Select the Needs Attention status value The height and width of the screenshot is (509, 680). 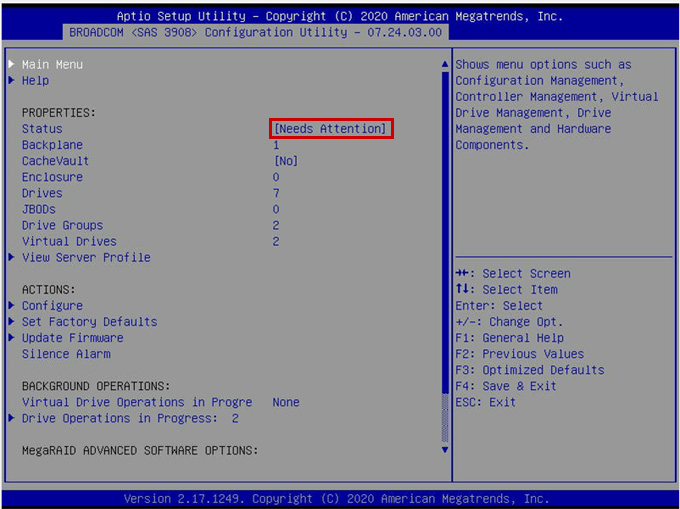pos(331,129)
